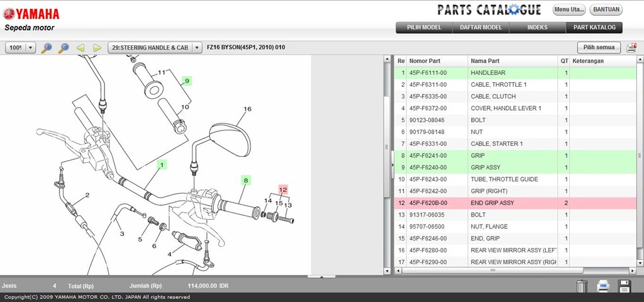Toggle the green callout 1 on handlebar
This screenshot has height=302, width=644.
click(162, 165)
